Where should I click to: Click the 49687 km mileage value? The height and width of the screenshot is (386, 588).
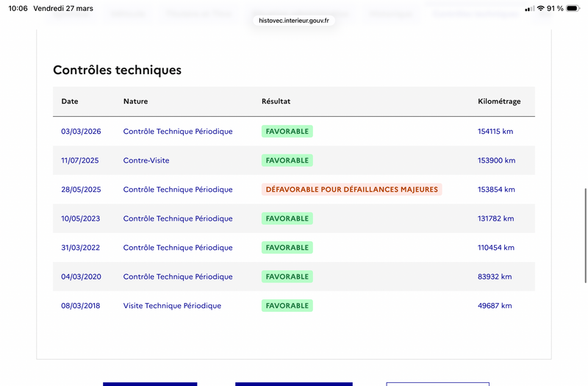click(495, 306)
